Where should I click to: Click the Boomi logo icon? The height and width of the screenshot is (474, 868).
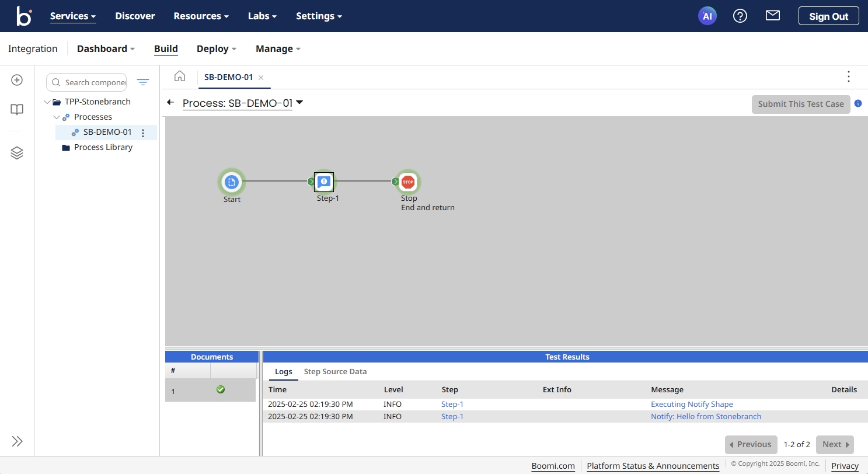tap(24, 16)
